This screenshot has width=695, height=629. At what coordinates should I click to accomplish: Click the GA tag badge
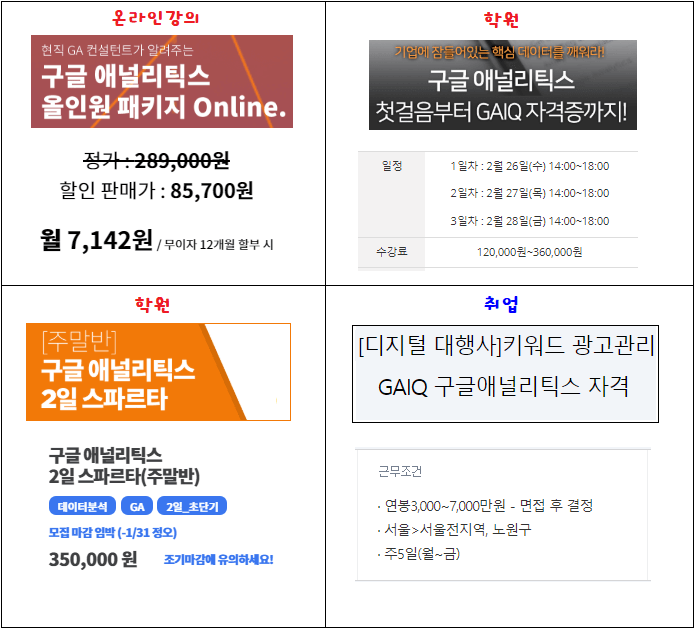(137, 506)
